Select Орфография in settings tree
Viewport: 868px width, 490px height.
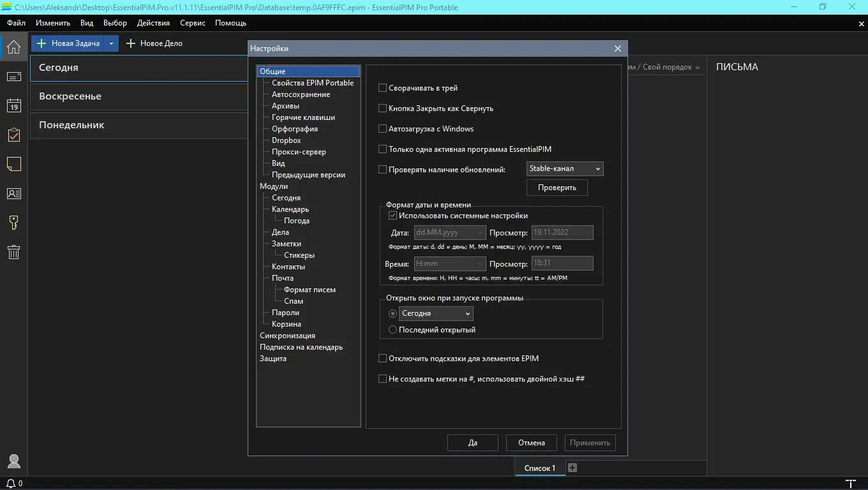pyautogui.click(x=295, y=129)
